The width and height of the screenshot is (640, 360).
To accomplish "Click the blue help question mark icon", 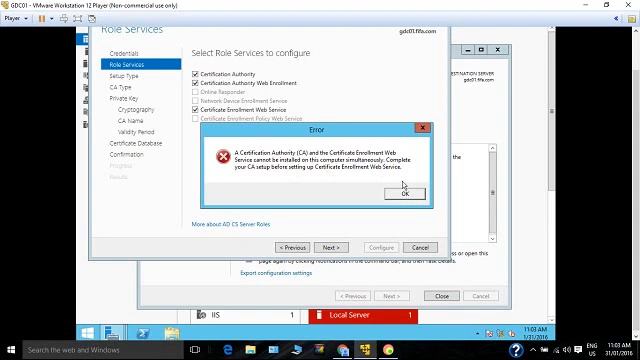I will [x=516, y=350].
